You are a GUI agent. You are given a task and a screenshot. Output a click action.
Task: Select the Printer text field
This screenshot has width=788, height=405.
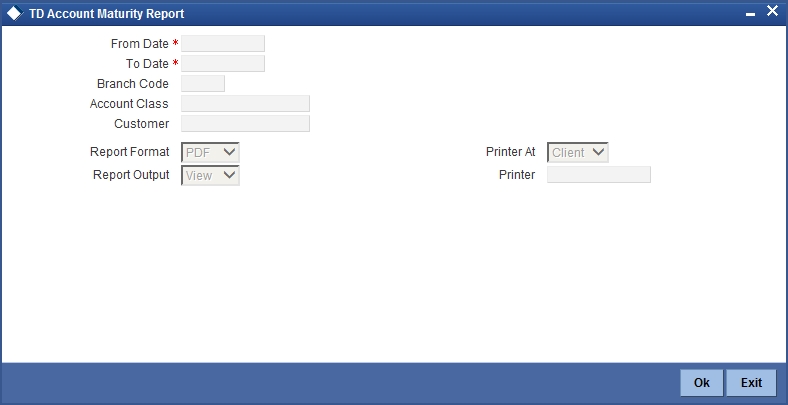coord(599,174)
